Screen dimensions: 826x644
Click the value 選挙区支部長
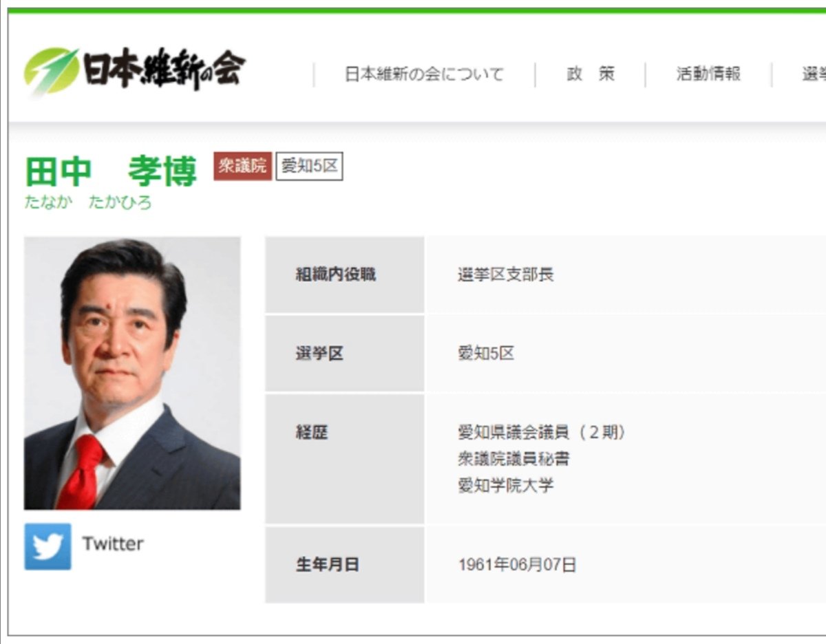point(506,275)
